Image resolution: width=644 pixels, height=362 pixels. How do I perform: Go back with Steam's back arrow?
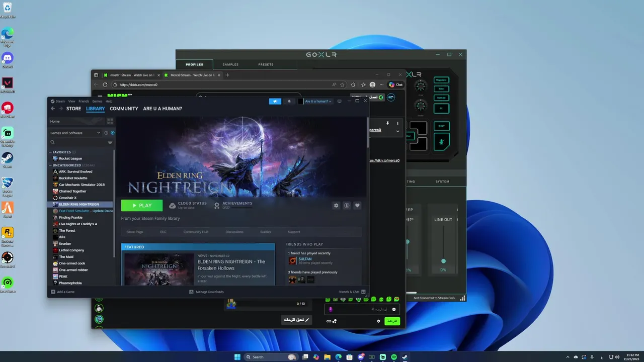[53, 109]
